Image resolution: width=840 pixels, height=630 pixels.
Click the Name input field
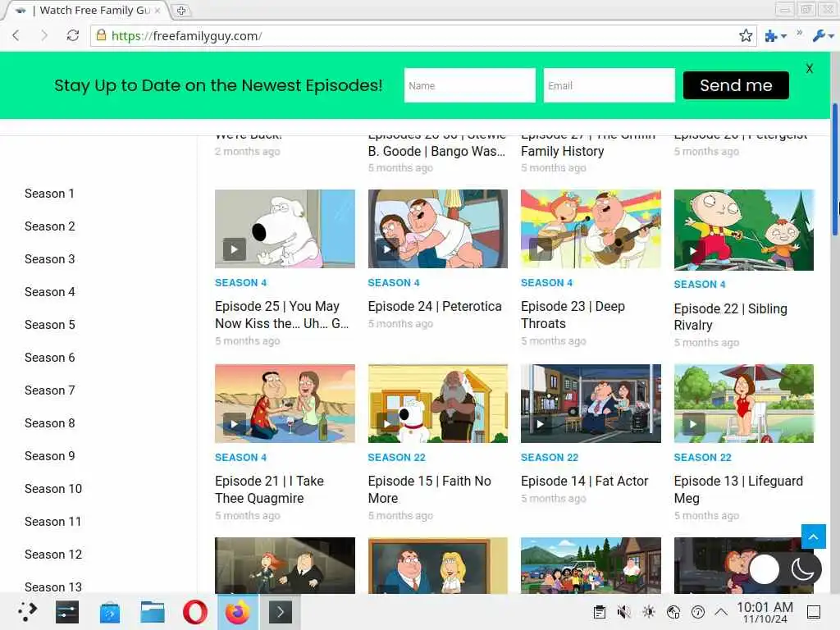point(470,85)
